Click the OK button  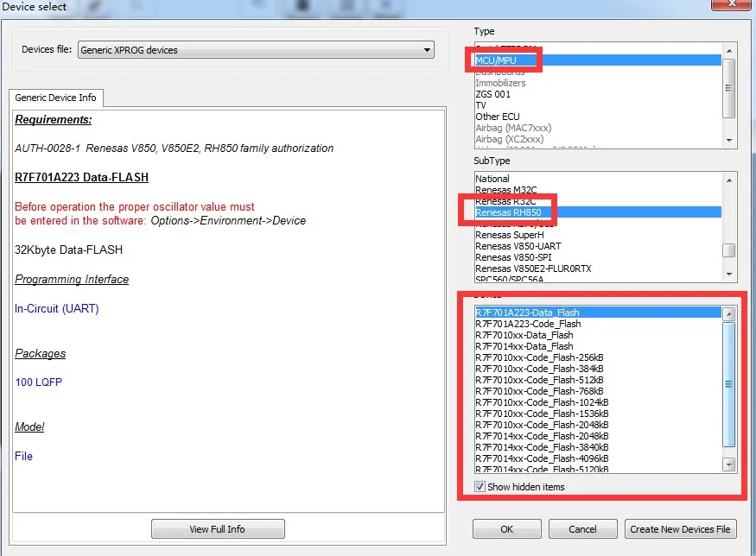click(506, 529)
